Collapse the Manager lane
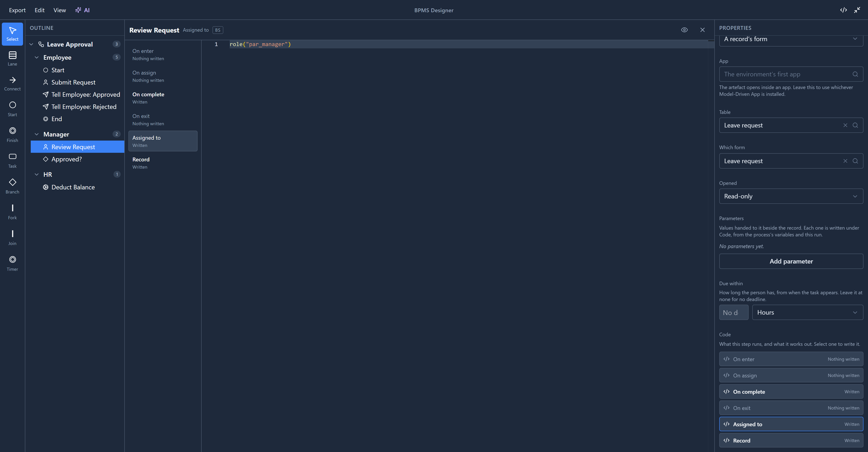The width and height of the screenshot is (868, 452). (x=37, y=134)
